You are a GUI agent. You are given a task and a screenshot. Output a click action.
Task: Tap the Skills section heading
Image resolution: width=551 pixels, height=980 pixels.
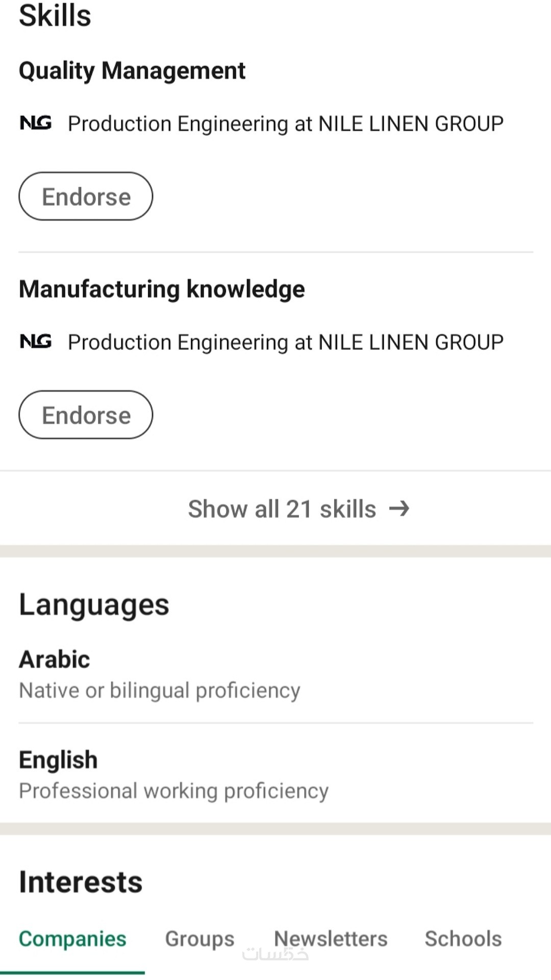tap(55, 15)
